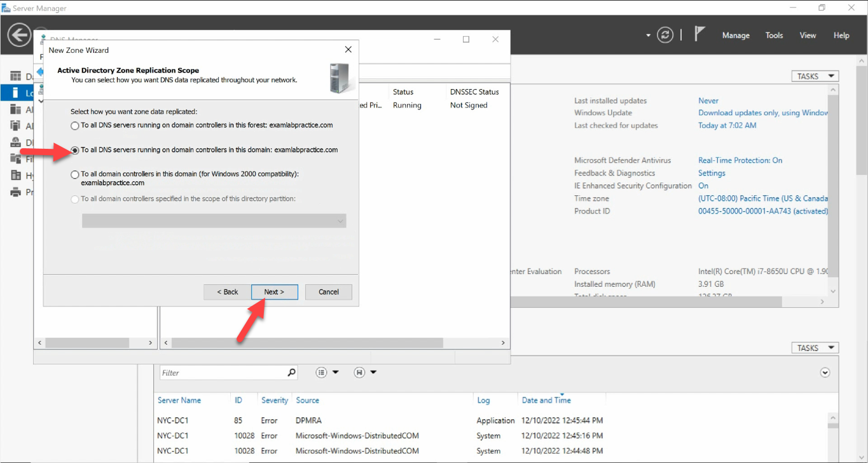Select all DNS servers in this domain option
Viewport: 868px width, 463px height.
75,151
